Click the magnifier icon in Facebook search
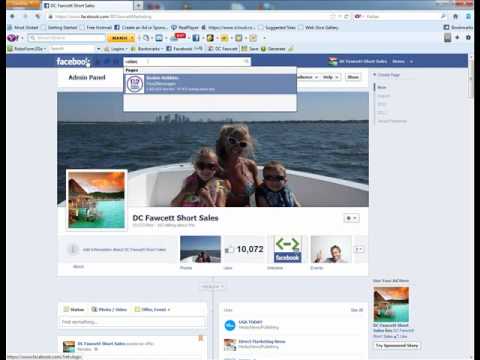480x360 pixels. 246,61
